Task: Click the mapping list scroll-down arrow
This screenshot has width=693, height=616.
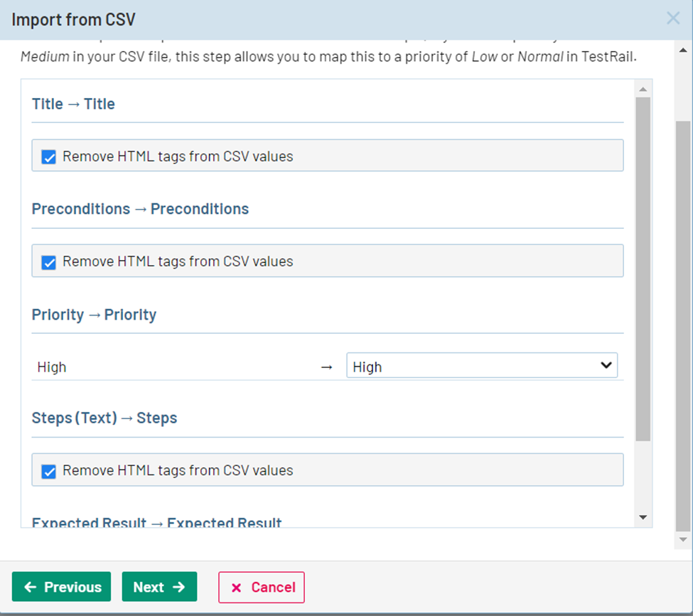Action: pyautogui.click(x=643, y=517)
